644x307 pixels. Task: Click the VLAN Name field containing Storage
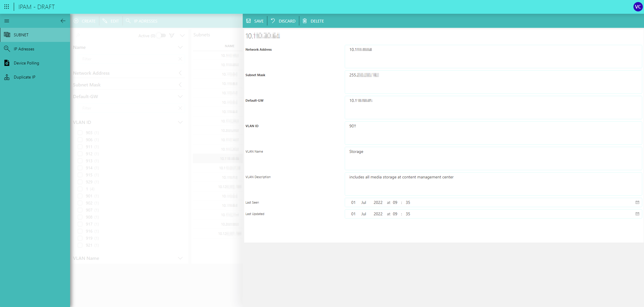click(x=493, y=158)
